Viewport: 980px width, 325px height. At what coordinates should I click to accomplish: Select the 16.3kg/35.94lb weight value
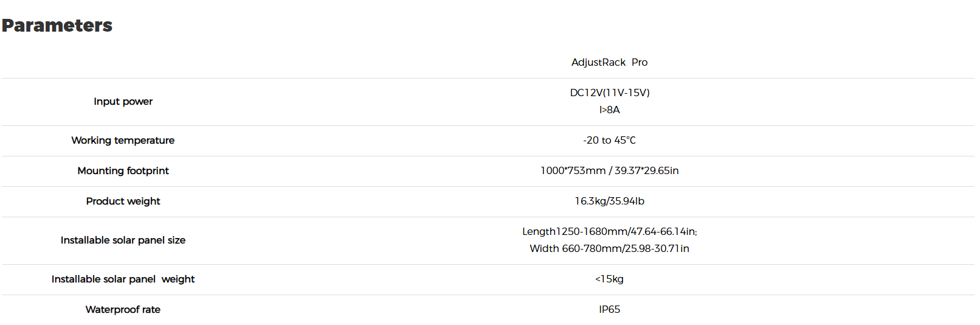point(609,201)
